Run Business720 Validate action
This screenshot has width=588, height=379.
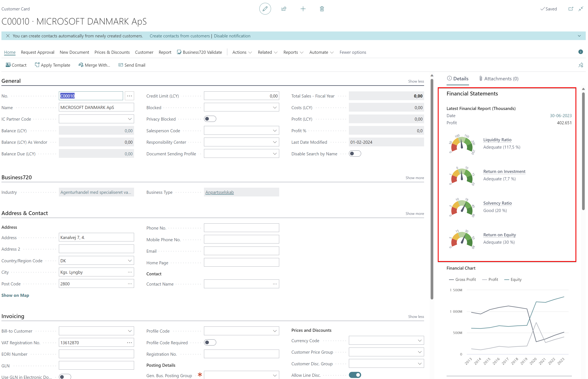point(199,52)
